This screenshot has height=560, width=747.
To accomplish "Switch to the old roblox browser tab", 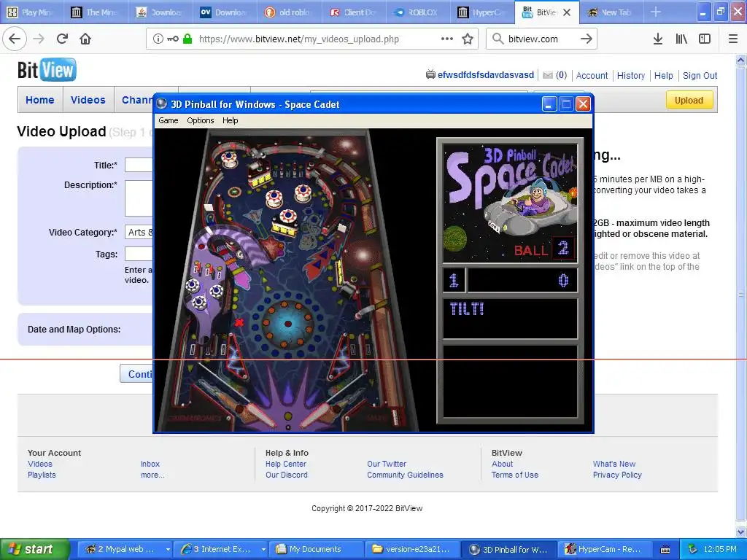I will coord(288,12).
